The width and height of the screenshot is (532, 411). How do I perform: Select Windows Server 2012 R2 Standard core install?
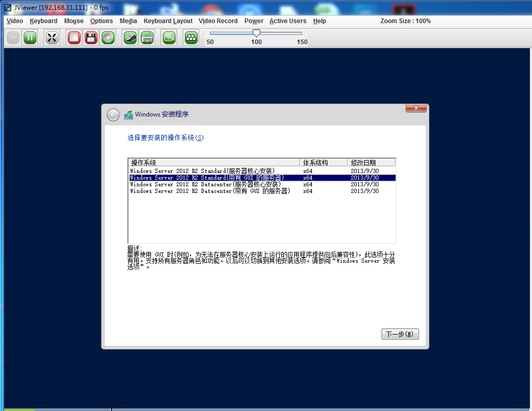click(202, 171)
